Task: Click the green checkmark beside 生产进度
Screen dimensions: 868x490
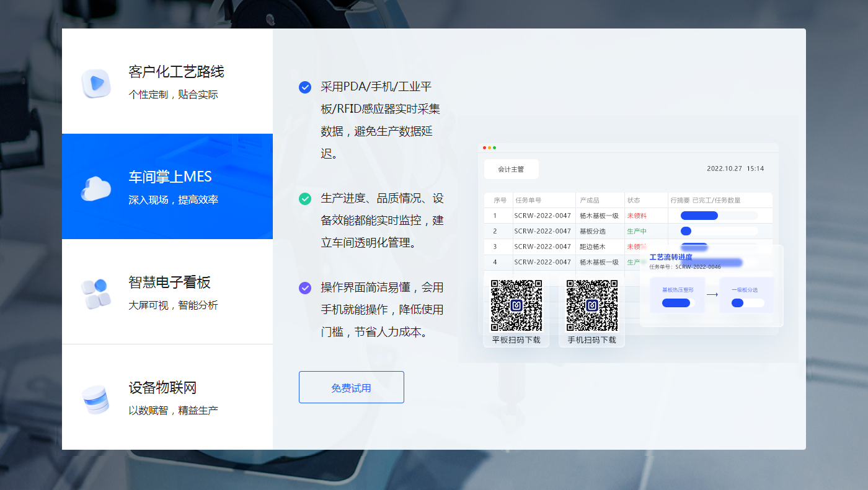Action: (305, 199)
